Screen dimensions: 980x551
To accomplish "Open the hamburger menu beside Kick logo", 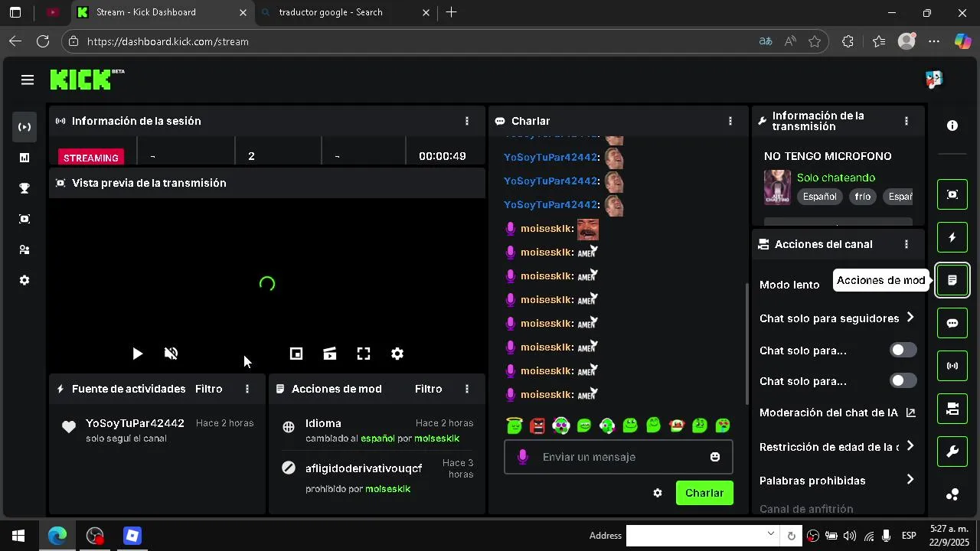I will coord(28,80).
